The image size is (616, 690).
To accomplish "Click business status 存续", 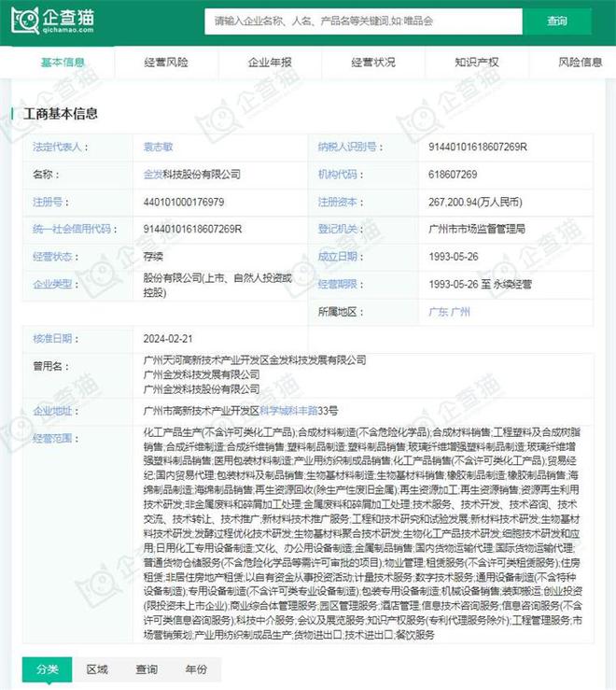I will tap(153, 257).
